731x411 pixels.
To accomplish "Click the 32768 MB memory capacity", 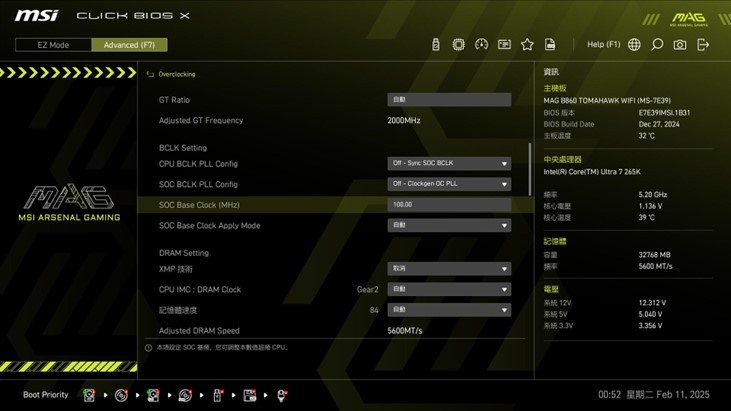I will [x=655, y=255].
